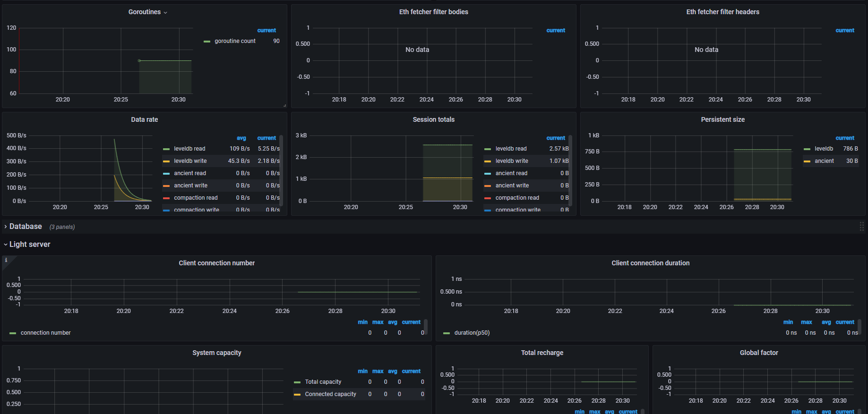The width and height of the screenshot is (868, 414).
Task: Open the Eth fetcher filter bodies panel menu
Action: point(433,12)
